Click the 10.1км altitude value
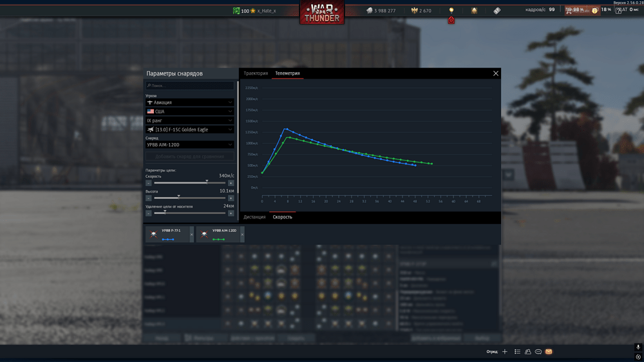This screenshot has height=362, width=644. (227, 191)
